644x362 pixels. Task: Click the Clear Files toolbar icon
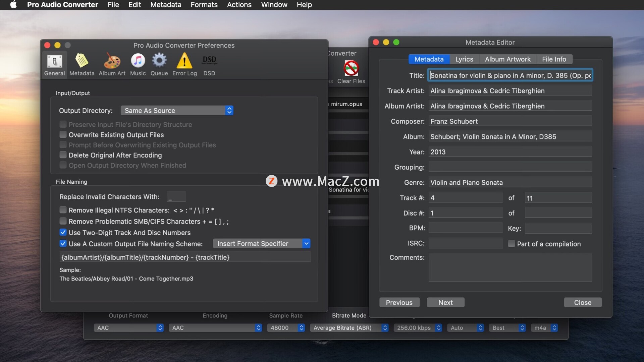351,72
